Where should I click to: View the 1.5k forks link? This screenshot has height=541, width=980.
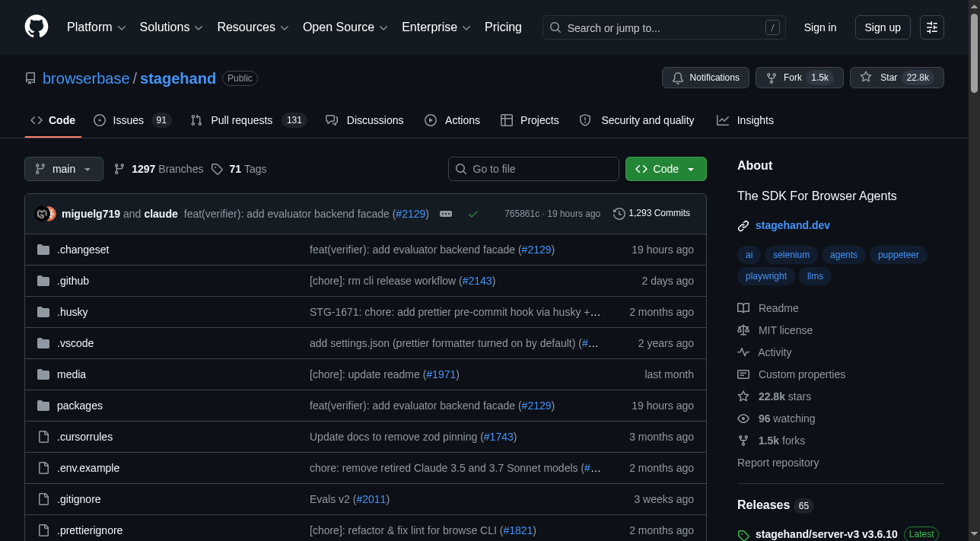[x=771, y=441]
